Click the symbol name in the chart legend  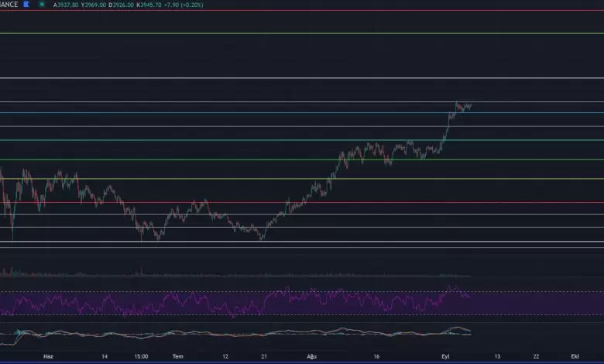10,3
